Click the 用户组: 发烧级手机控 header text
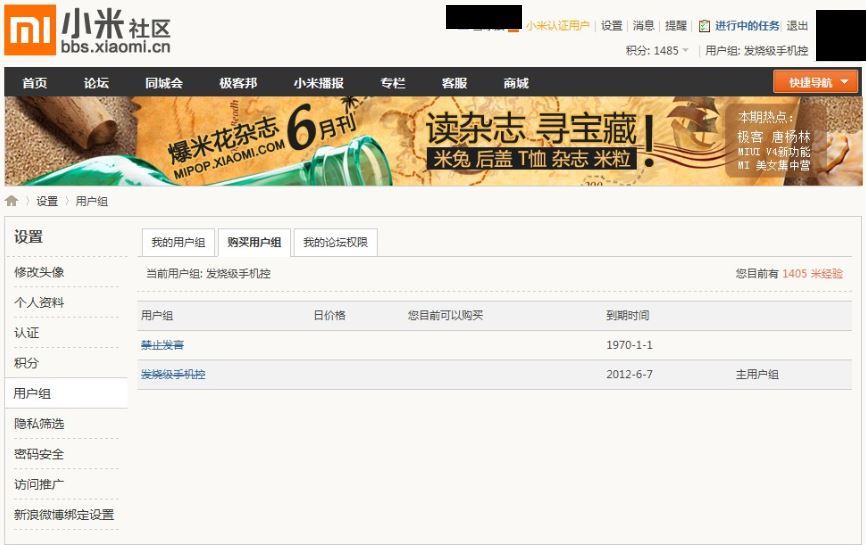 click(757, 51)
